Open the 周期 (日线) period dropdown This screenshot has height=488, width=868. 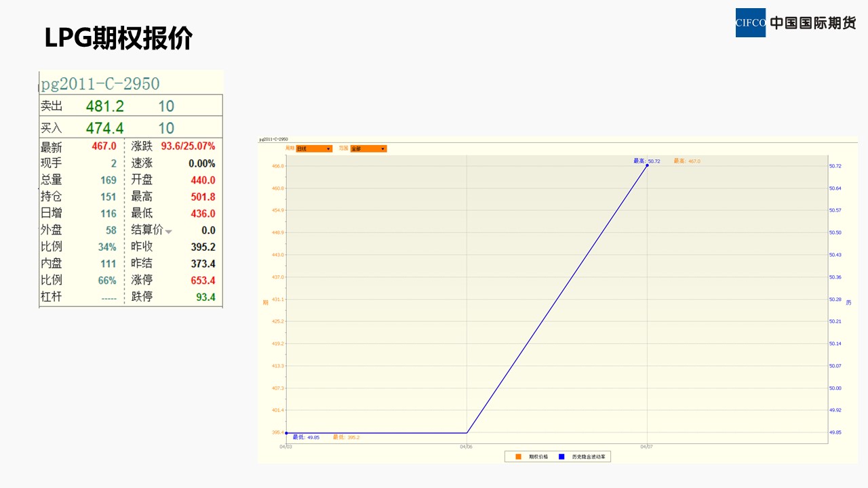[314, 148]
